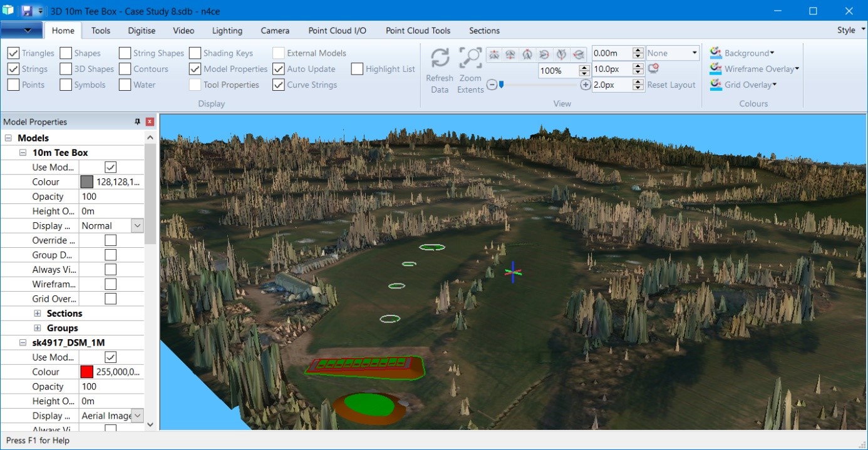Click the Reset Layout label
The height and width of the screenshot is (450, 868).
pos(671,84)
